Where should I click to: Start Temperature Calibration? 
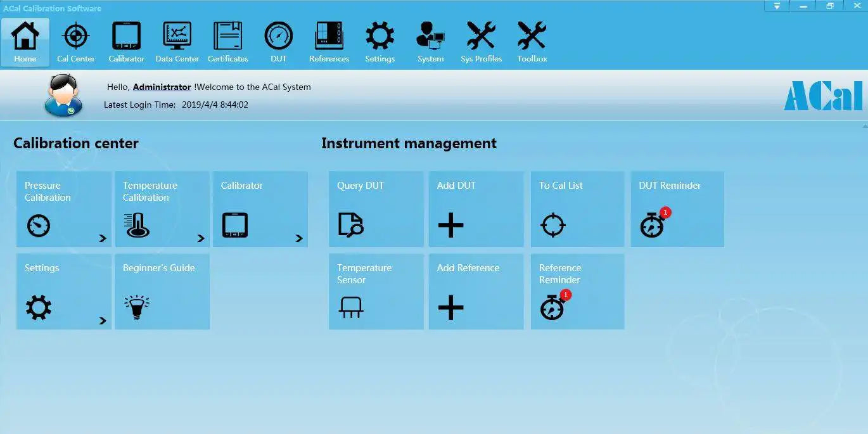(162, 209)
